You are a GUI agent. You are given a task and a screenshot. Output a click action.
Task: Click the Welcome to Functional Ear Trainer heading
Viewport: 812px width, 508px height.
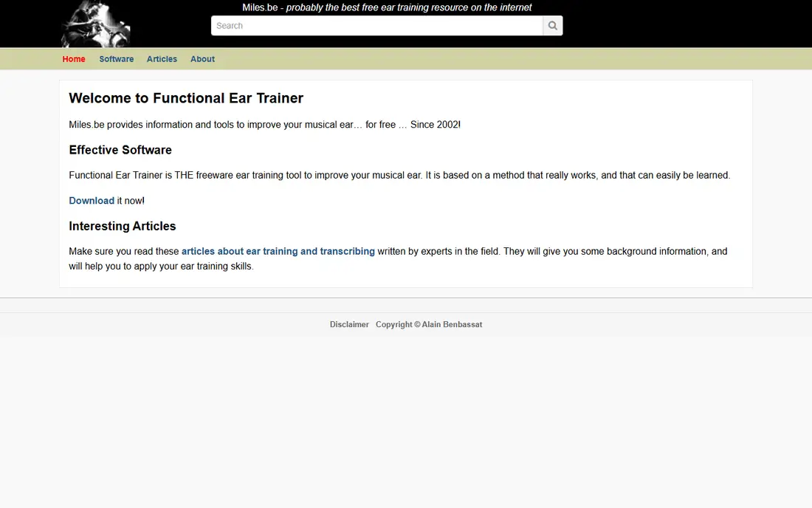[186, 98]
